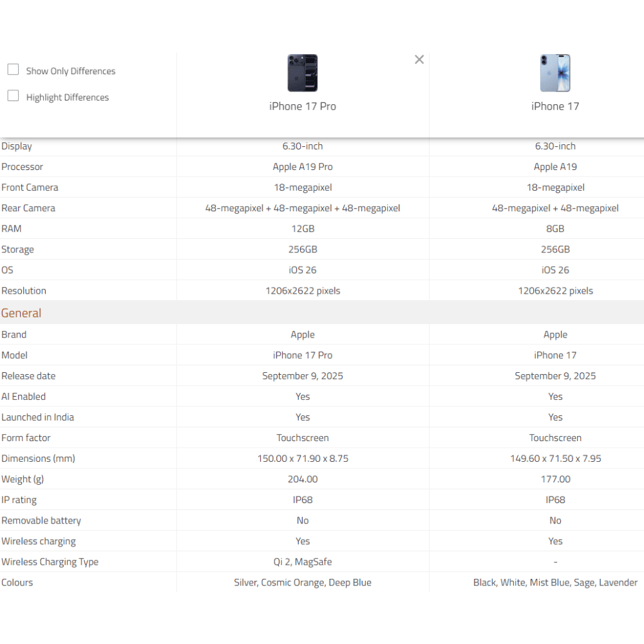Close the iPhone 17 Pro comparison column
Screen dimensions: 644x644
click(419, 59)
